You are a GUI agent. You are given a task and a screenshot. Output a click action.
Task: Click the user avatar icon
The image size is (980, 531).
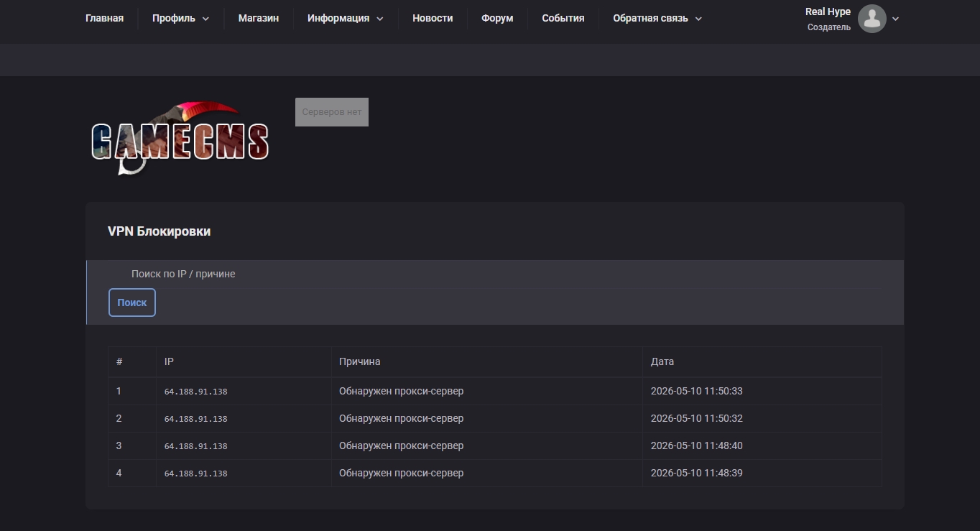pos(872,19)
